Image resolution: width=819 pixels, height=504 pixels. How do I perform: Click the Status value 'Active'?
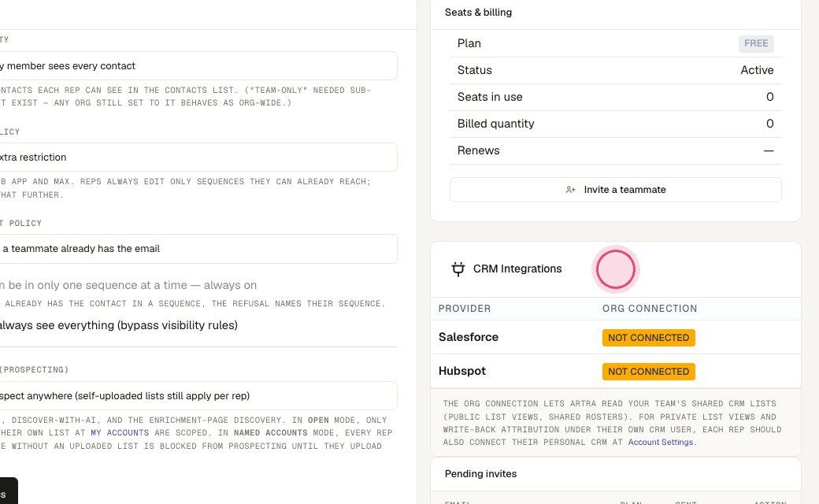[757, 70]
